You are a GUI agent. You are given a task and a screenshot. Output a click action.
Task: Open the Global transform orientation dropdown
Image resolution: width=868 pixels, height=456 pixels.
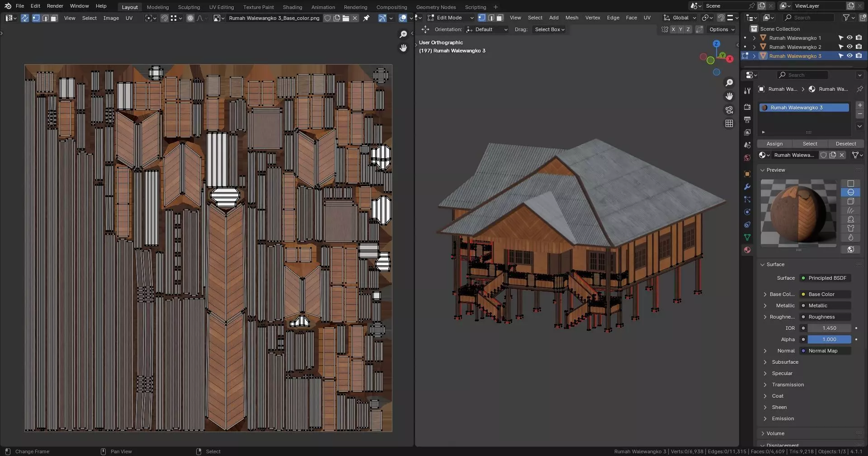click(x=679, y=18)
